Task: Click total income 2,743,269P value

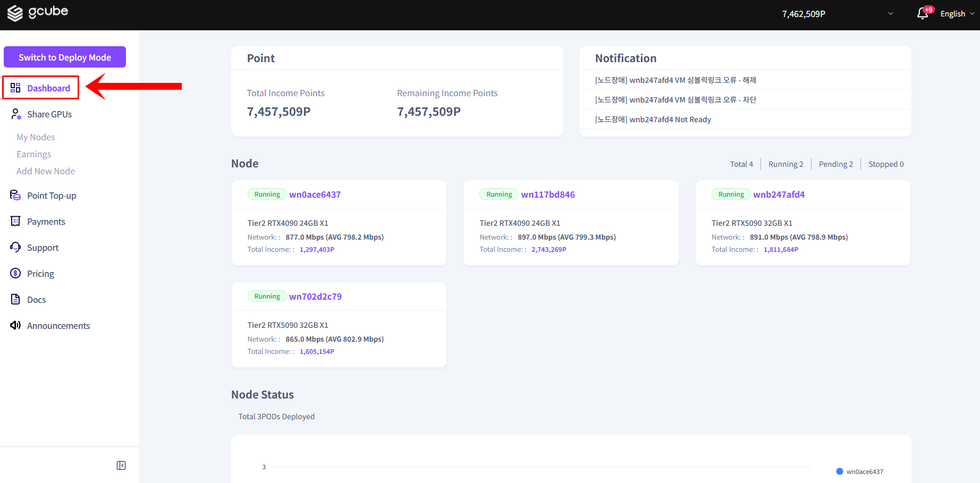Action: click(x=549, y=249)
